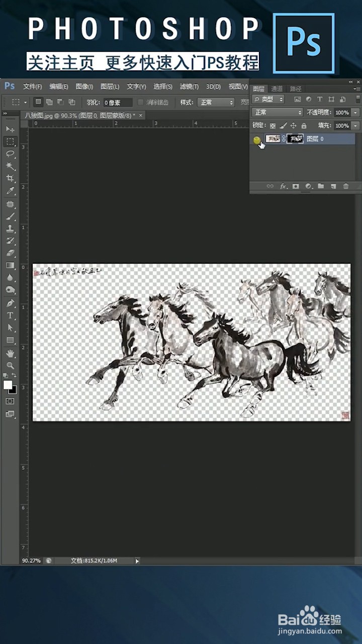Image resolution: width=362 pixels, height=644 pixels.
Task: Toggle shape layer filter icon
Action: [x=331, y=100]
